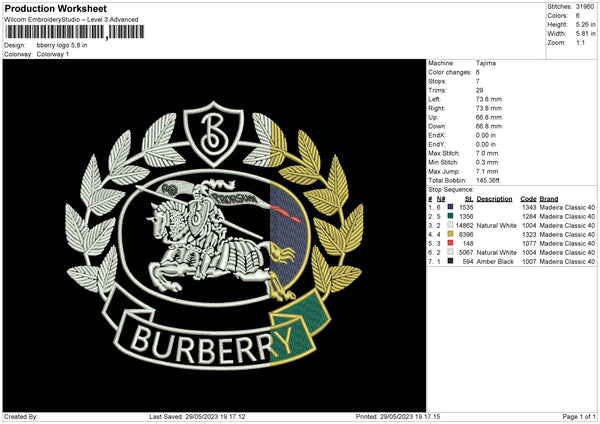The width and height of the screenshot is (600, 424).
Task: Pick the gold thread swatch for code 1323
Action: pyautogui.click(x=450, y=234)
